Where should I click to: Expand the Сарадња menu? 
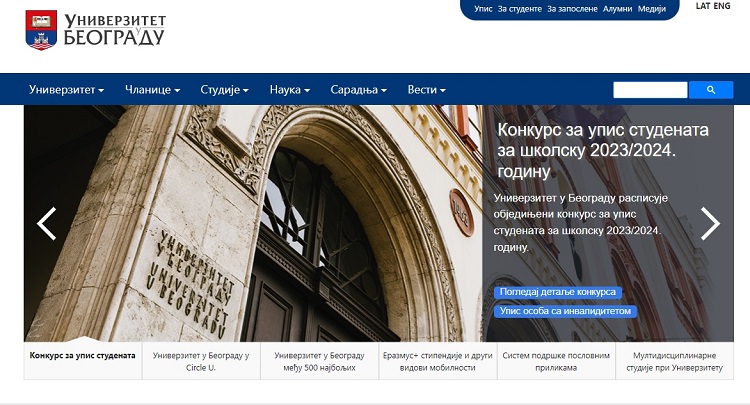[359, 89]
